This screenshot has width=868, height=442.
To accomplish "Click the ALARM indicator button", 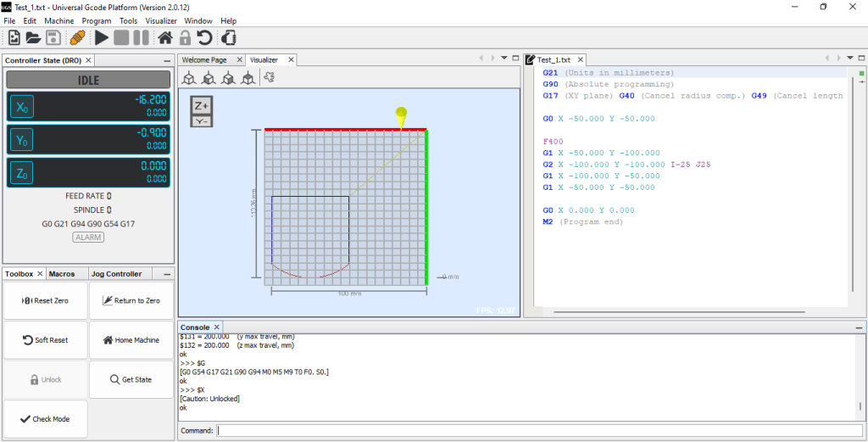I will (88, 237).
